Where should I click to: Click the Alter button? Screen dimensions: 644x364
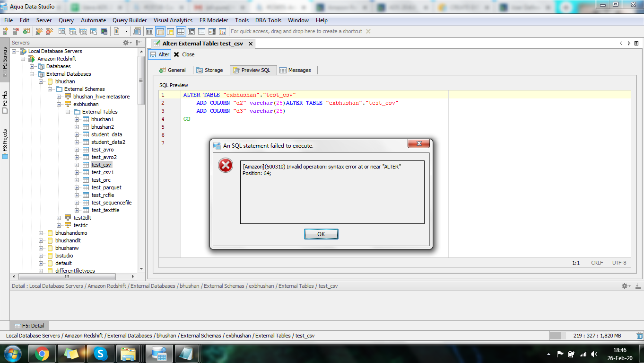[x=159, y=54]
